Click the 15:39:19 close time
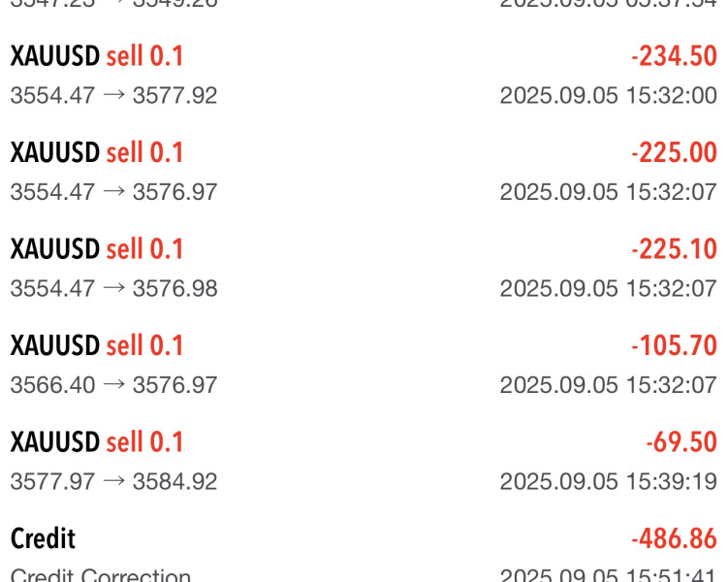 (x=608, y=481)
